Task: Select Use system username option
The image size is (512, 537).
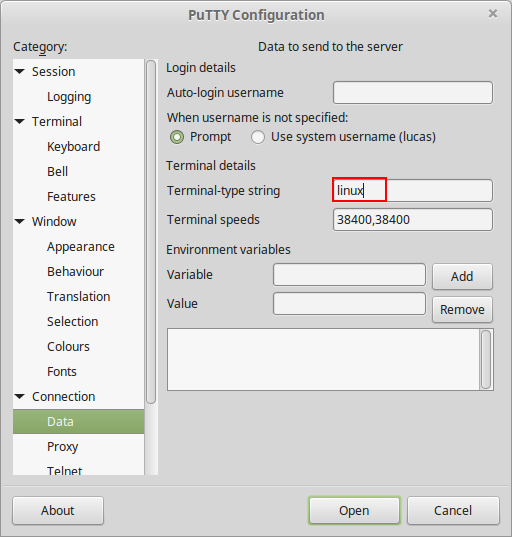Action: coord(258,137)
